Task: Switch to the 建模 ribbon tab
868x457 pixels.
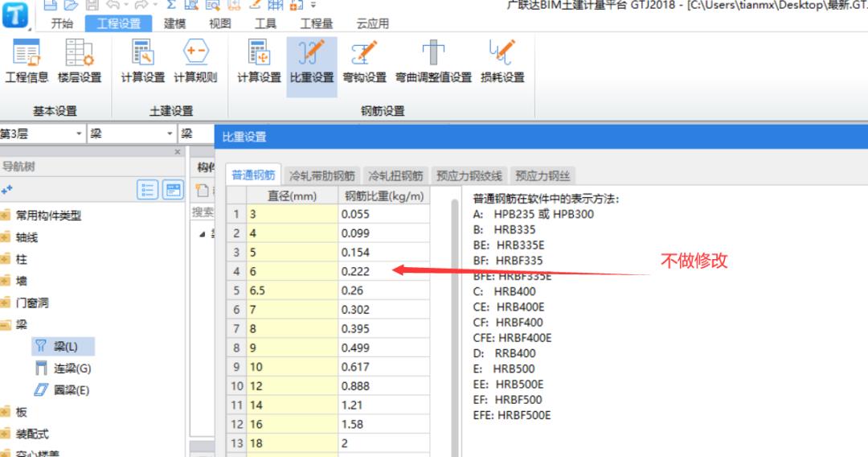Action: (174, 23)
